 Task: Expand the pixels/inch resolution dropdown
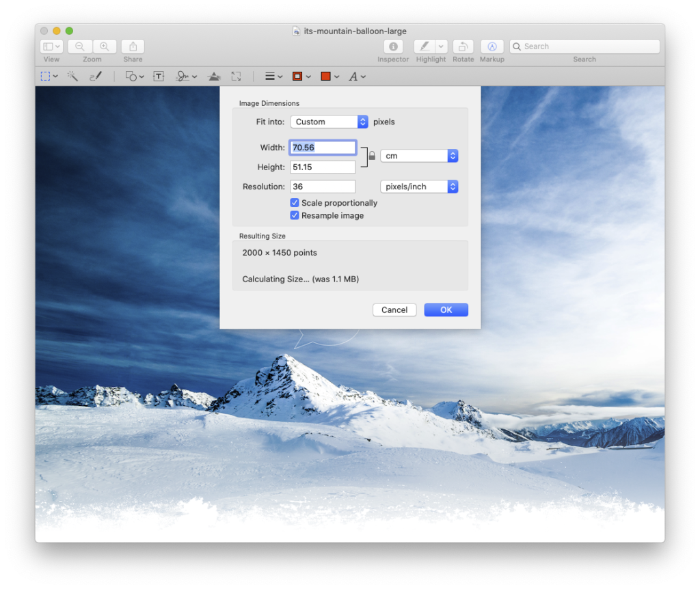pos(418,187)
